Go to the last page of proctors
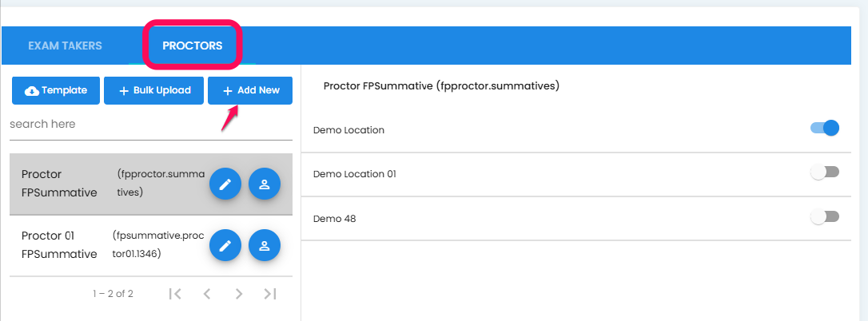 [270, 294]
